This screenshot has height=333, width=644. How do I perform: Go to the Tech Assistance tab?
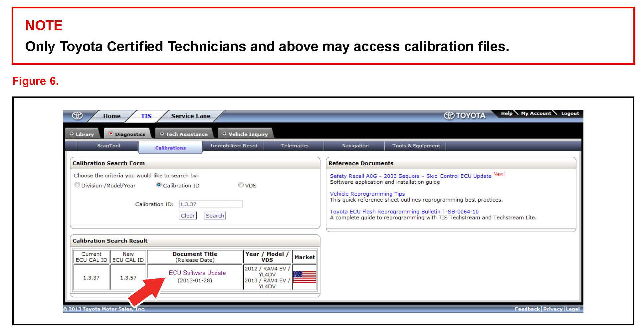184,134
